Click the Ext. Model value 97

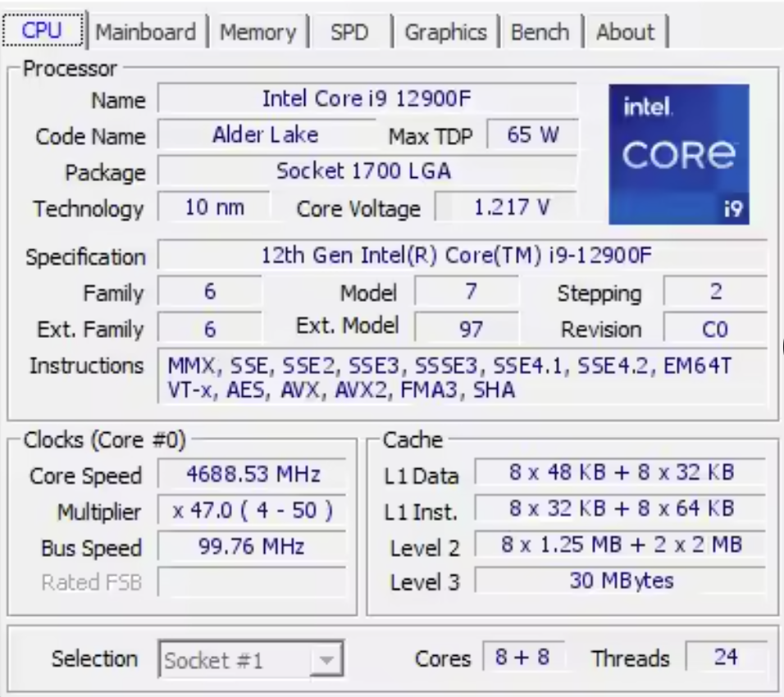pyautogui.click(x=467, y=328)
